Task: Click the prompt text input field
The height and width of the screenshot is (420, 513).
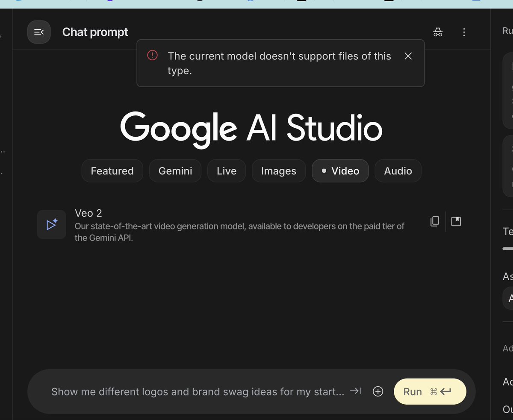Action: (198, 391)
